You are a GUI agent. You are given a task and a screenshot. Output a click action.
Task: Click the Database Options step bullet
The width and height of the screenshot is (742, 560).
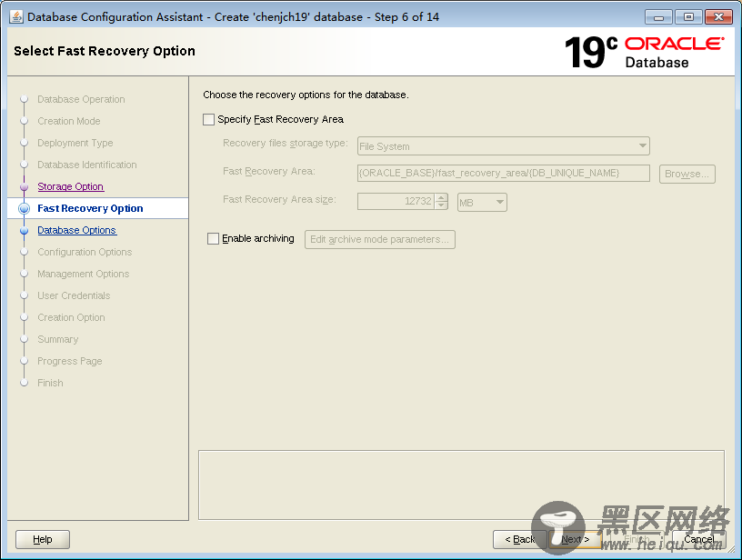25,230
